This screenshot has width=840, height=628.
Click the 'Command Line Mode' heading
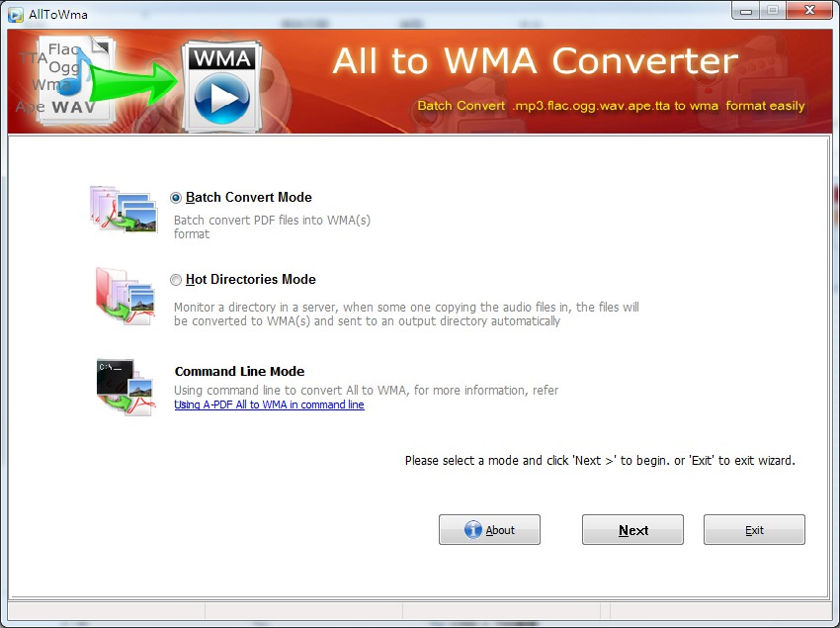pyautogui.click(x=239, y=372)
